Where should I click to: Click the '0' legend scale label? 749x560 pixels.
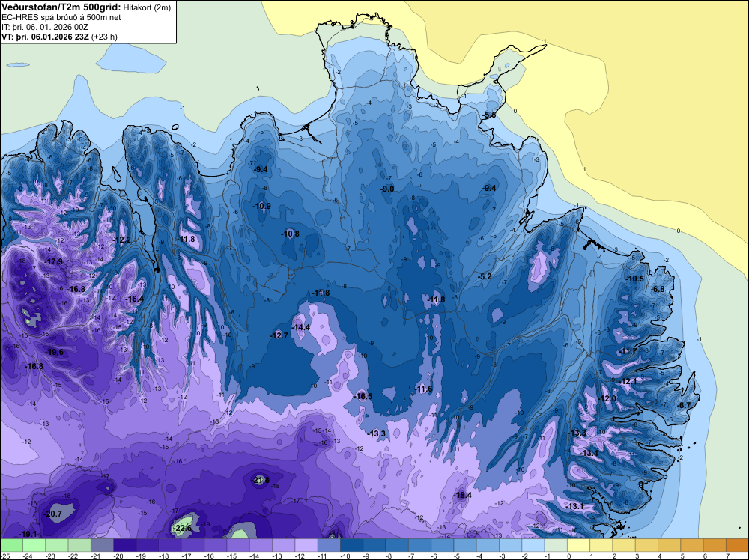(569, 556)
